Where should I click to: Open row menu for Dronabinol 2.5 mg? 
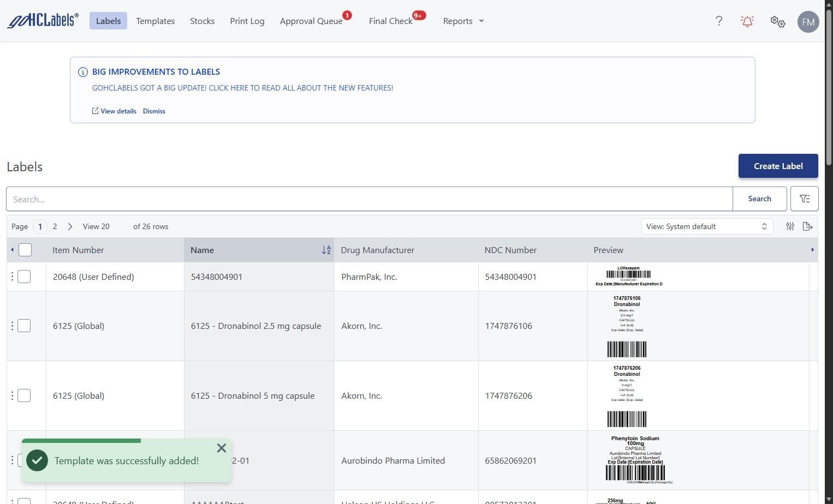(12, 326)
